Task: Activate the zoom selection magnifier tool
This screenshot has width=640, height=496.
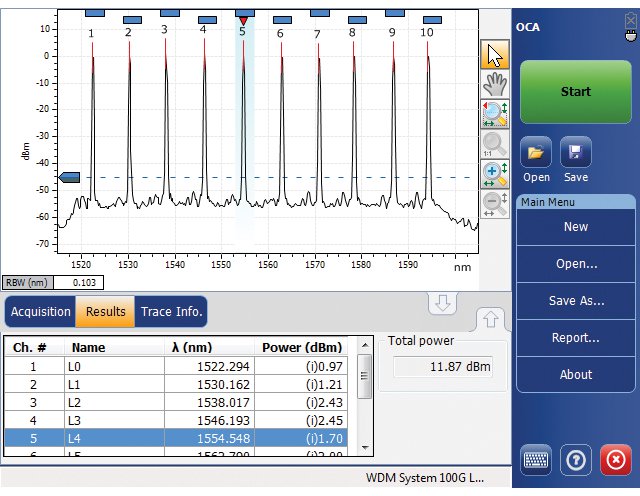Action: click(x=495, y=114)
